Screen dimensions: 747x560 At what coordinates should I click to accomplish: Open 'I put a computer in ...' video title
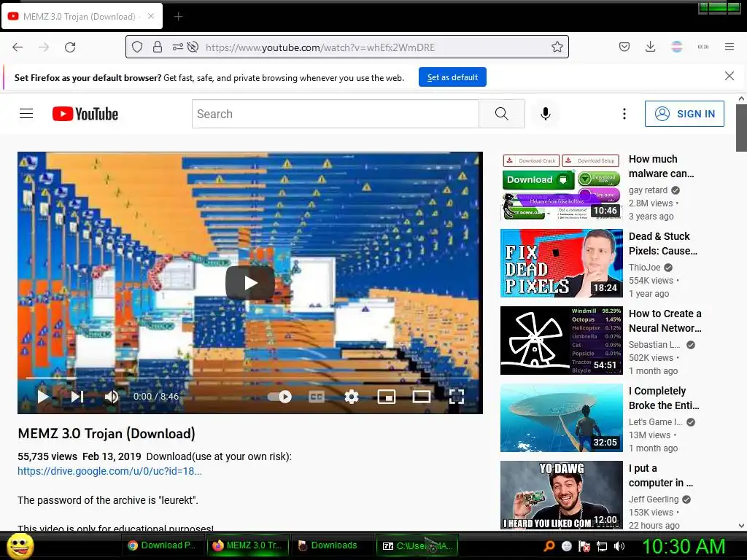pyautogui.click(x=661, y=475)
